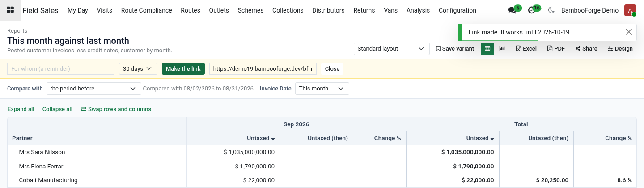Click Collapse all link
644x188 pixels.
57,109
